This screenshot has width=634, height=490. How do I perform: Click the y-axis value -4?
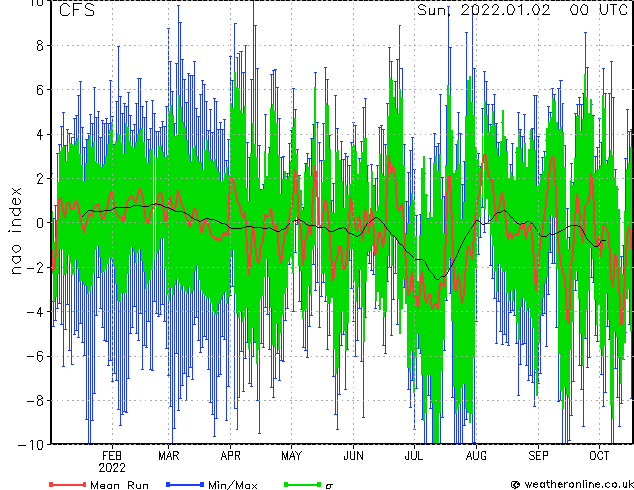(x=36, y=312)
